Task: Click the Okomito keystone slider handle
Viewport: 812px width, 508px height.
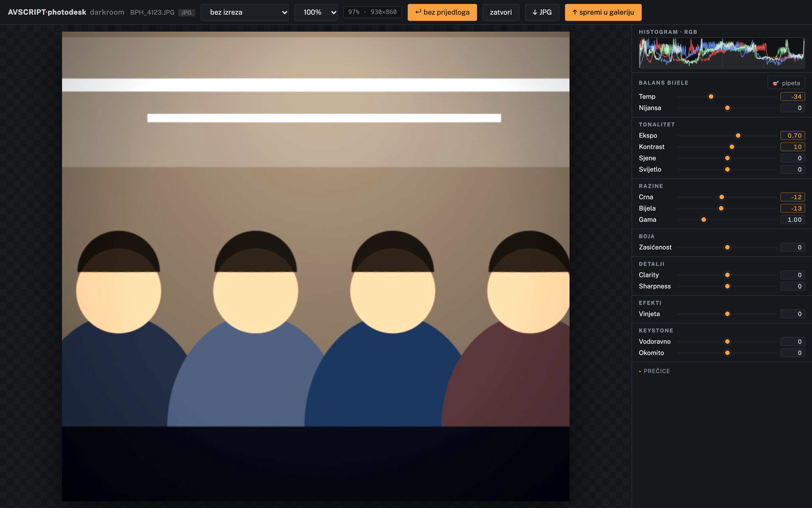Action: pyautogui.click(x=727, y=353)
